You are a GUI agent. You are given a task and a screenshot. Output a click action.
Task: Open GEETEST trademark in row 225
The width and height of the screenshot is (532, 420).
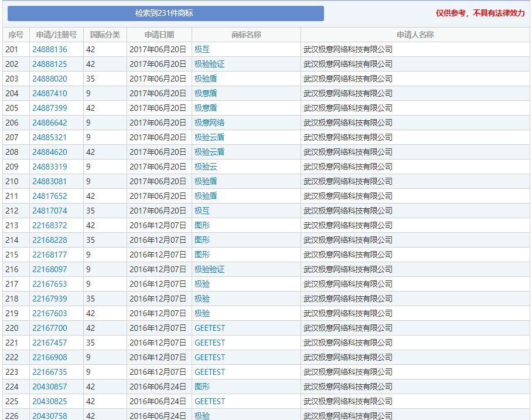tap(210, 401)
